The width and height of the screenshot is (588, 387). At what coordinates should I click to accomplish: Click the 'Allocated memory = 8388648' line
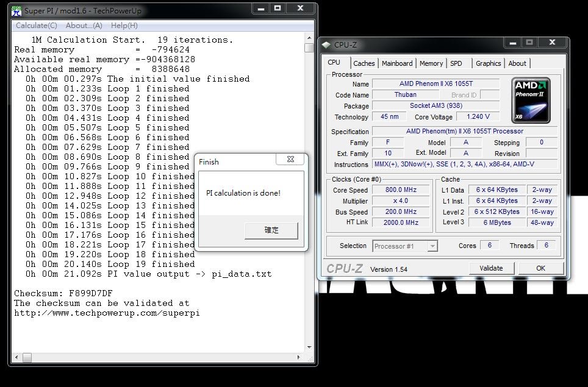tap(102, 69)
